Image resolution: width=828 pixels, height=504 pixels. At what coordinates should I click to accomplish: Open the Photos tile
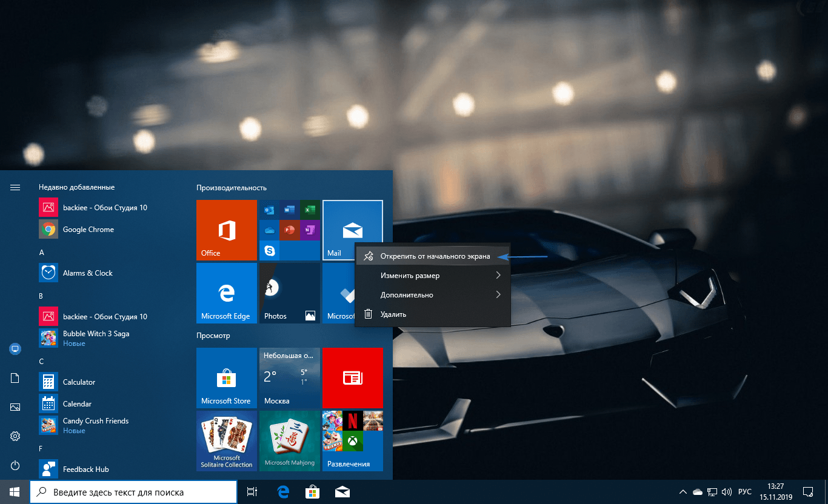[x=289, y=293]
